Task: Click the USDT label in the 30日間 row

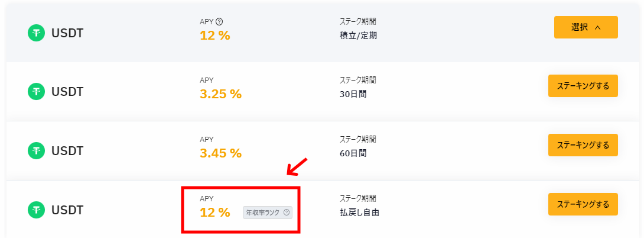Action: click(x=67, y=91)
